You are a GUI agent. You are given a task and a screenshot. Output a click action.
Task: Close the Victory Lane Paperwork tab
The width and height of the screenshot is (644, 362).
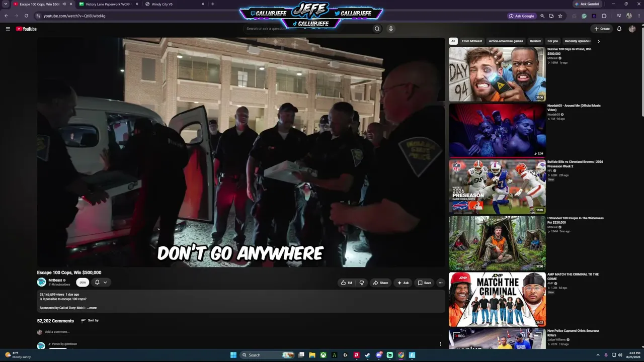tap(137, 4)
